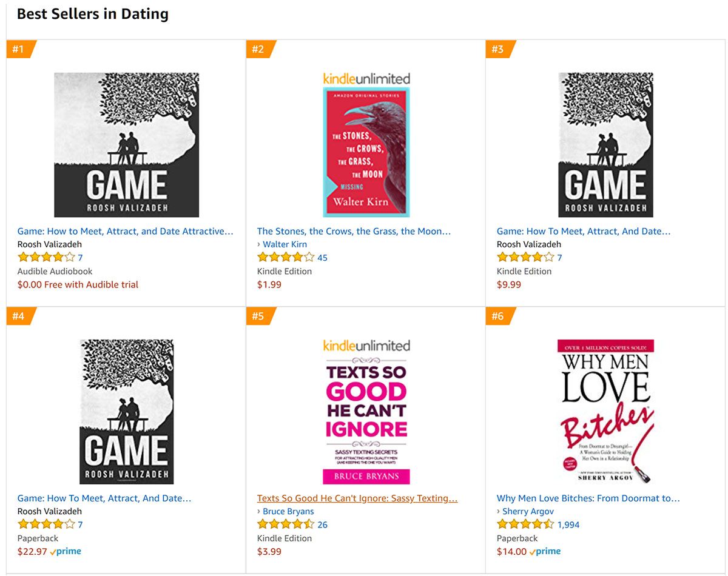
Task: Visit author Bruce Bryans' page
Action: (x=288, y=511)
